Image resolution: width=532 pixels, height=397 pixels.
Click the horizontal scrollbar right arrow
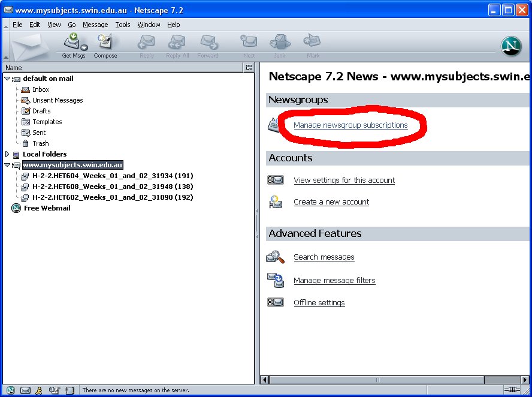[x=525, y=380]
